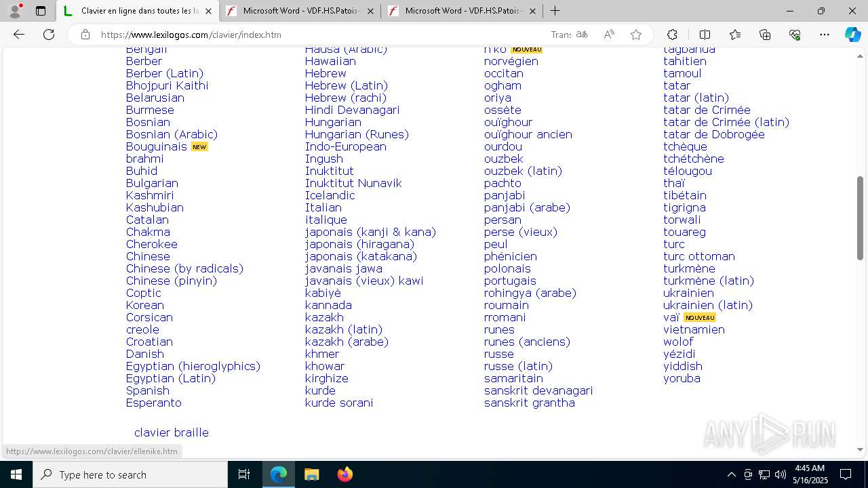Open File Explorer from the taskbar
The image size is (868, 488).
pos(311,474)
